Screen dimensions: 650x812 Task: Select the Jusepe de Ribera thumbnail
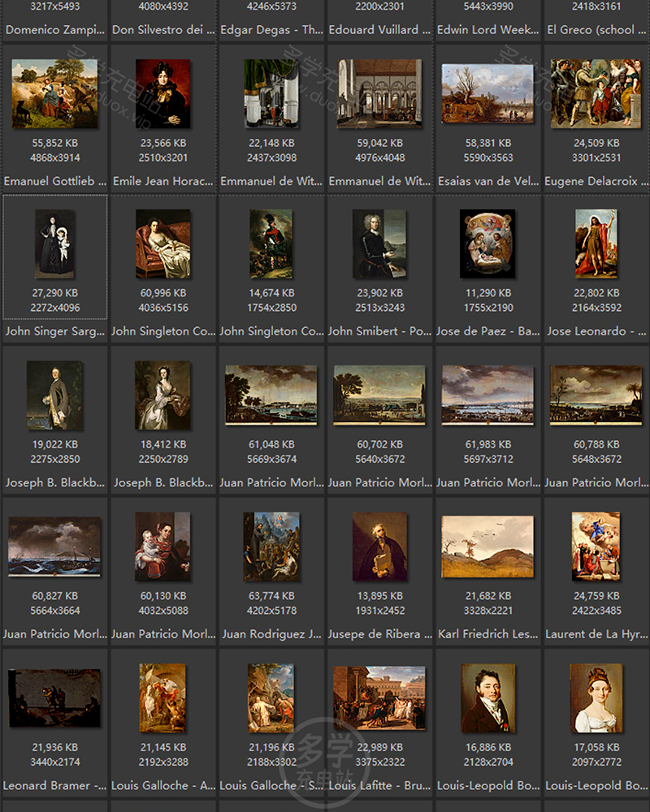point(379,546)
